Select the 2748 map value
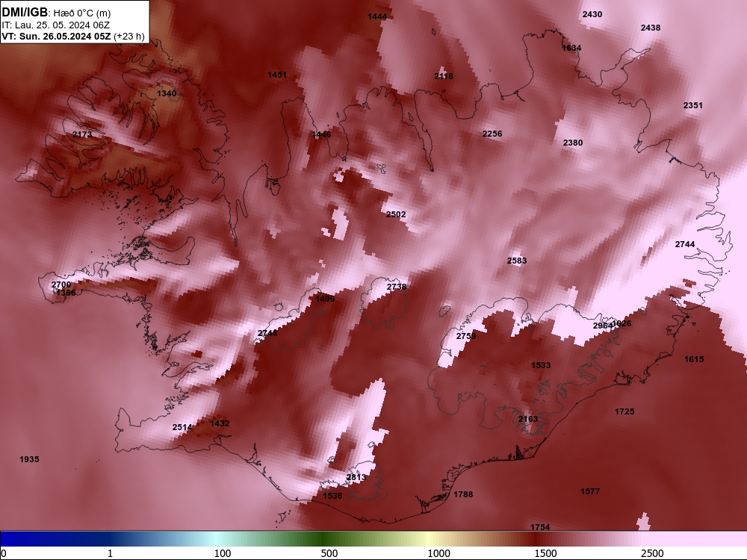 pos(267,333)
